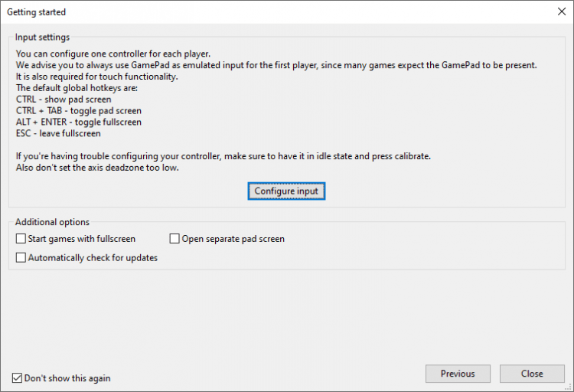Enable Automatically check for updates
The image size is (574, 392).
21,258
